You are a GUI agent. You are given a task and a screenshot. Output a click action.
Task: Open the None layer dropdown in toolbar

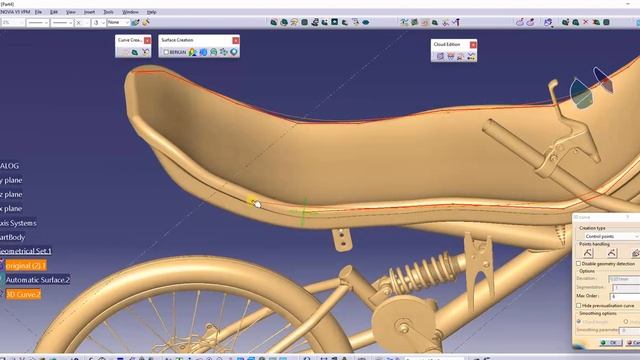tap(118, 22)
